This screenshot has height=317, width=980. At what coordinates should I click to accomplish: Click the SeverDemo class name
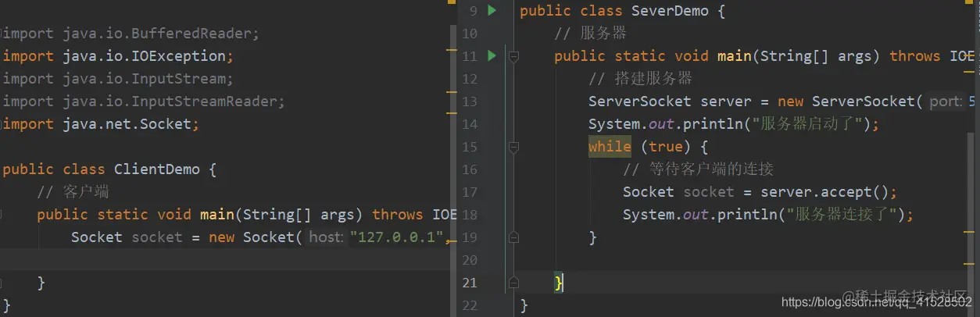point(670,11)
